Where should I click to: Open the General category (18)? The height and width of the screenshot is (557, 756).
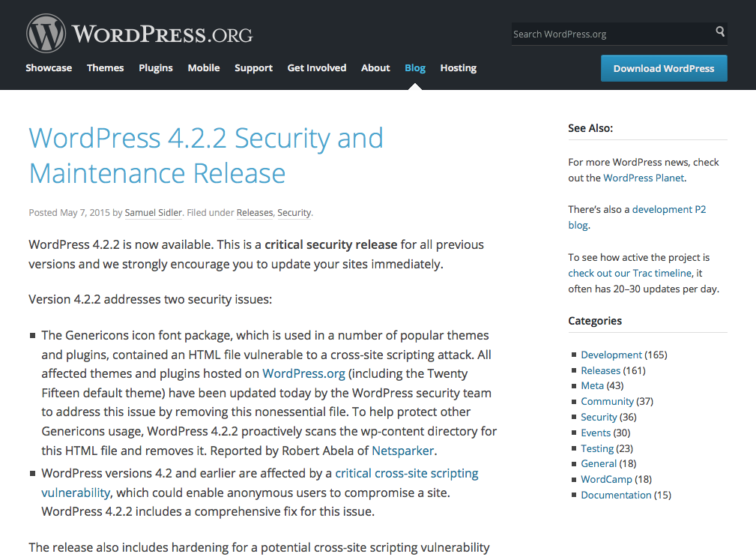[x=599, y=464]
